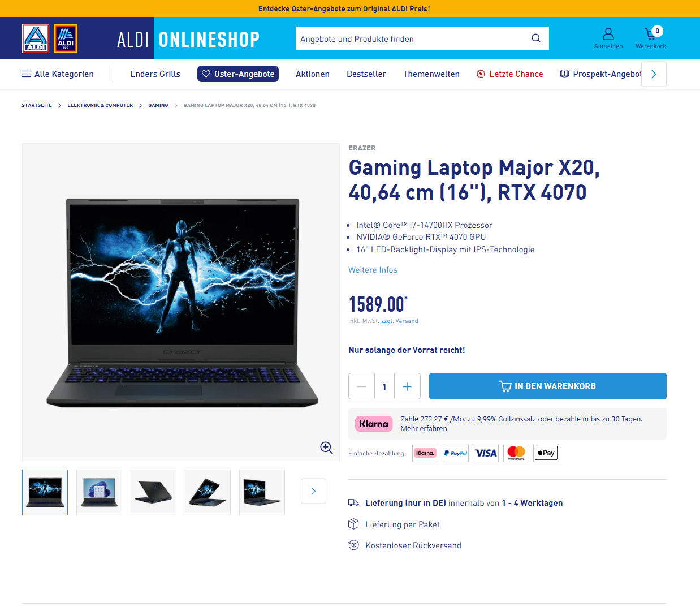
Task: Increase quantity with plus button
Action: [407, 386]
